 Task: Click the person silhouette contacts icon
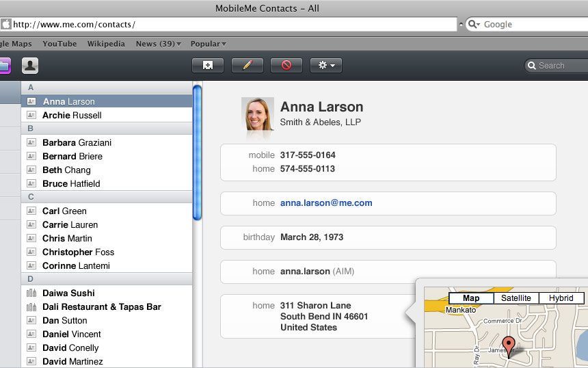point(30,66)
